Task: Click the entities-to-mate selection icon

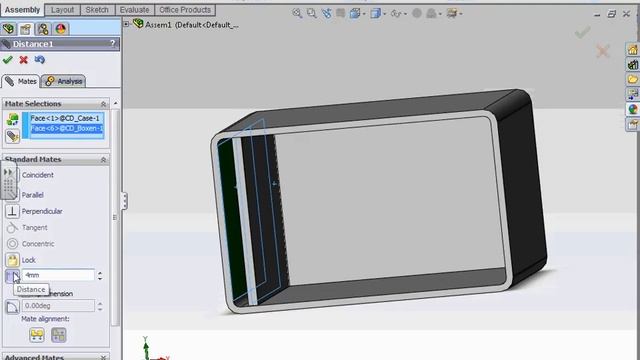Action: tap(12, 120)
